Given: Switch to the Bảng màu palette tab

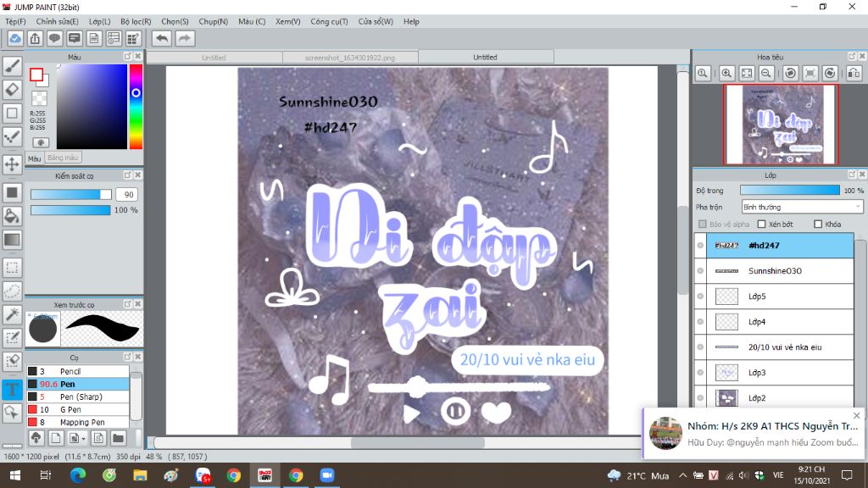Looking at the screenshot, I should pos(63,158).
